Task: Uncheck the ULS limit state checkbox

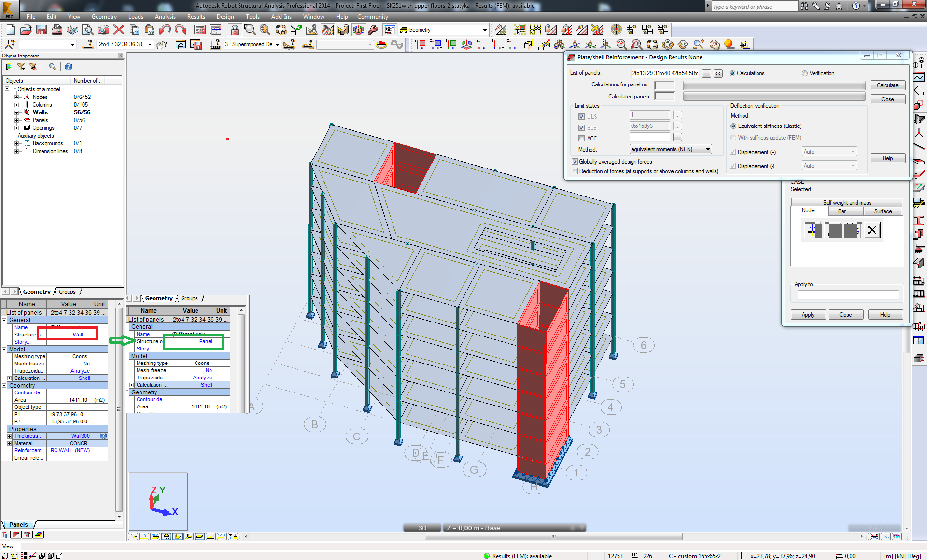Action: tap(581, 116)
